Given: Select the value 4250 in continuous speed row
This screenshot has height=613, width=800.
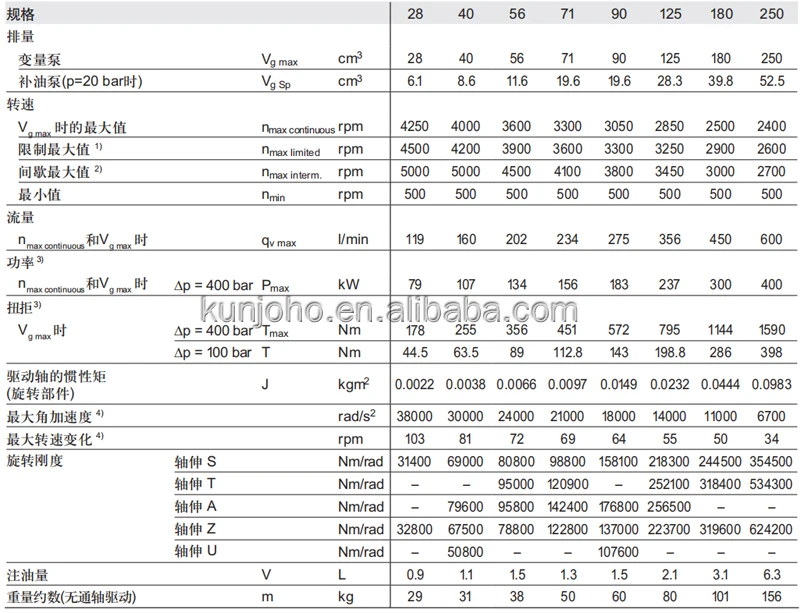Looking at the screenshot, I should 414,127.
